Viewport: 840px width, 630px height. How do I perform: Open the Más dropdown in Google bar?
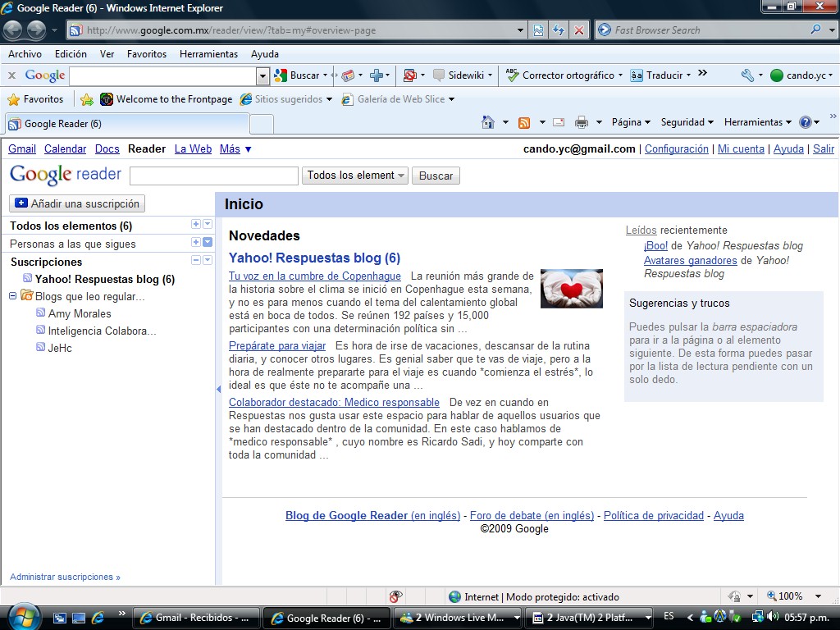[235, 149]
